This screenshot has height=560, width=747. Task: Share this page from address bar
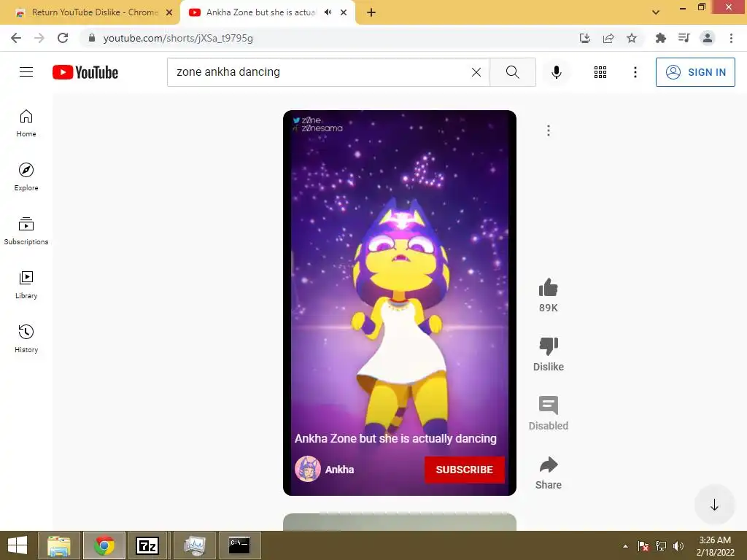tap(608, 38)
